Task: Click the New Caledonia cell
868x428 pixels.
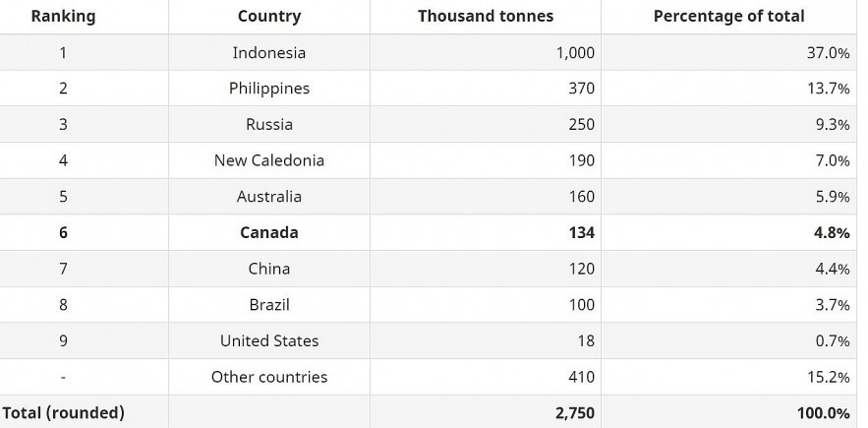Action: click(269, 160)
